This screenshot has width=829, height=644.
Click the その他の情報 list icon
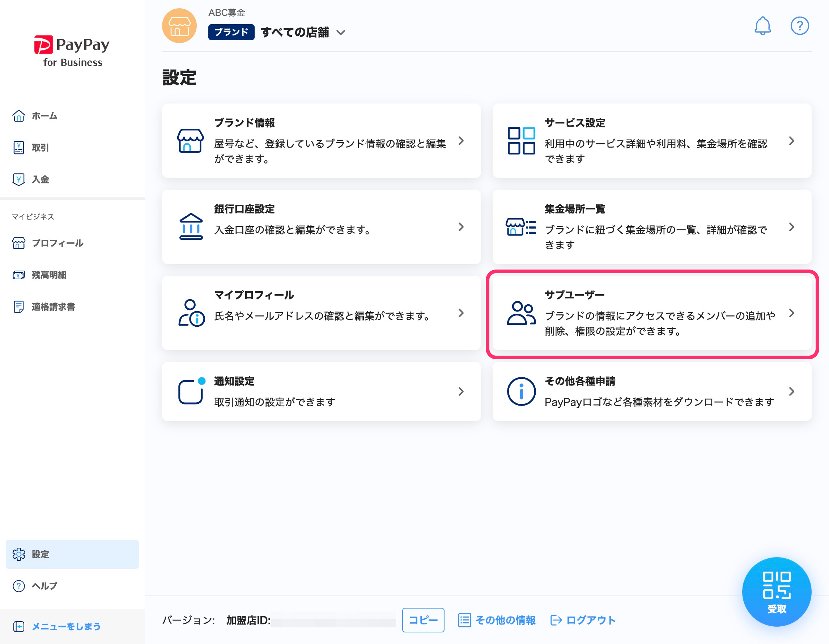pyautogui.click(x=465, y=620)
